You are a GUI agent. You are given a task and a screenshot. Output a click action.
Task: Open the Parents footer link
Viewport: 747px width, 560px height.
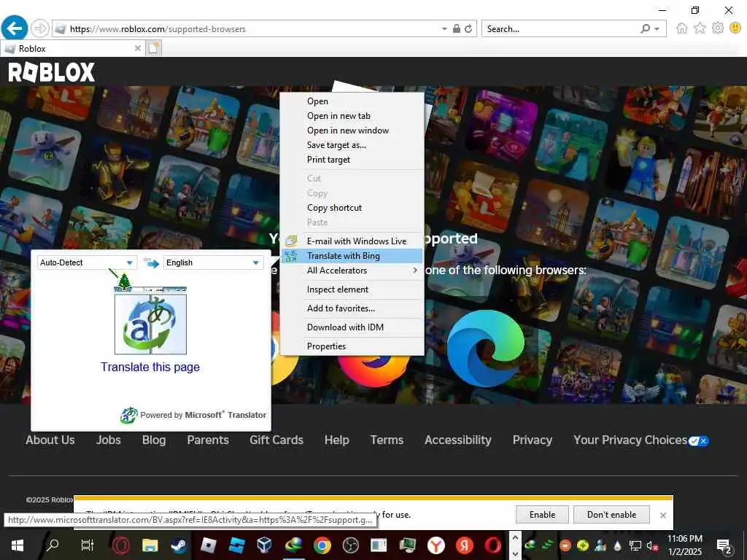[x=208, y=440]
